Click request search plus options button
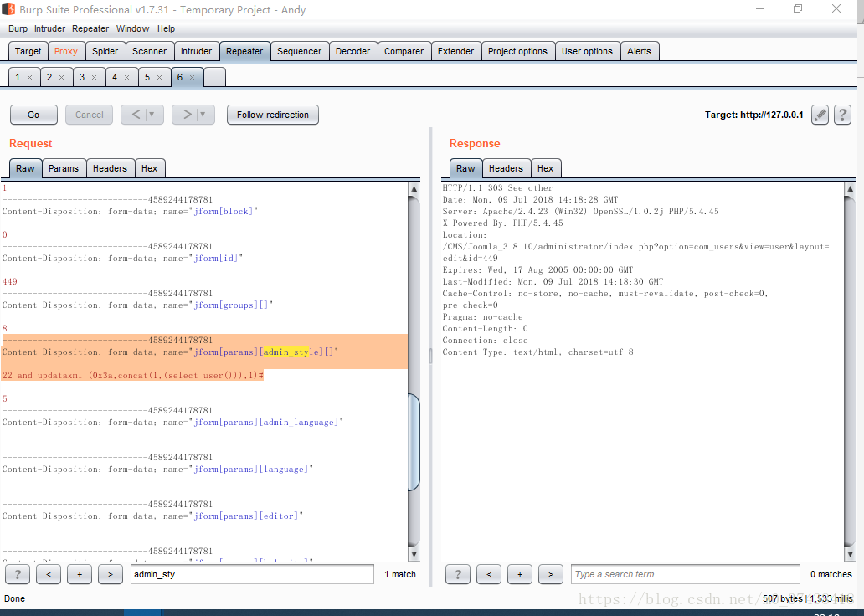864x616 pixels. [80, 574]
